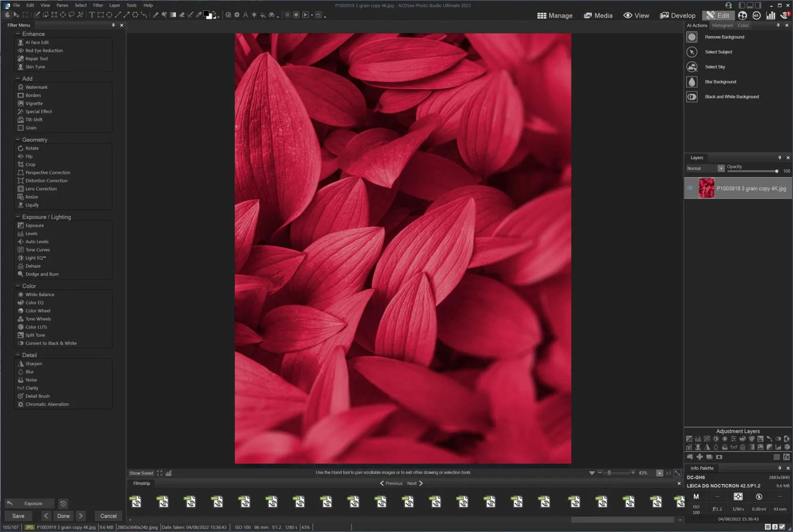Open the Filter menu in menu bar
Image resolution: width=793 pixels, height=532 pixels.
[98, 5]
